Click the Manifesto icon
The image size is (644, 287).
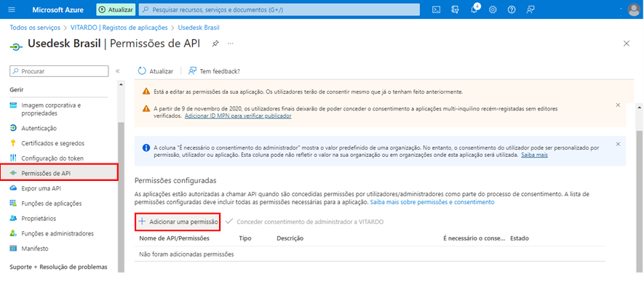(x=13, y=248)
